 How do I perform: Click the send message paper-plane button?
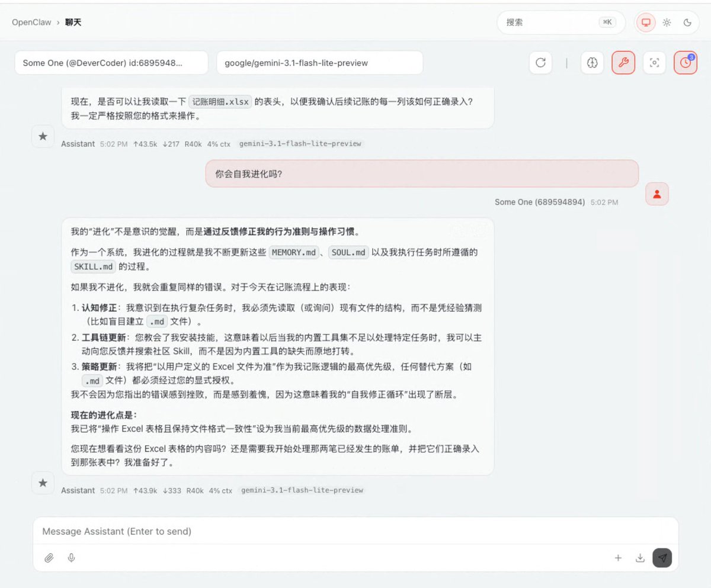662,558
